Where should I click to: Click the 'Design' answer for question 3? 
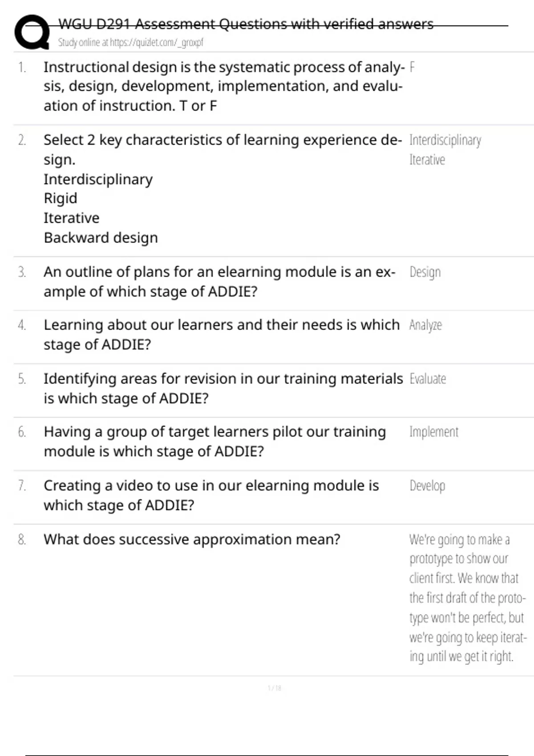[425, 272]
